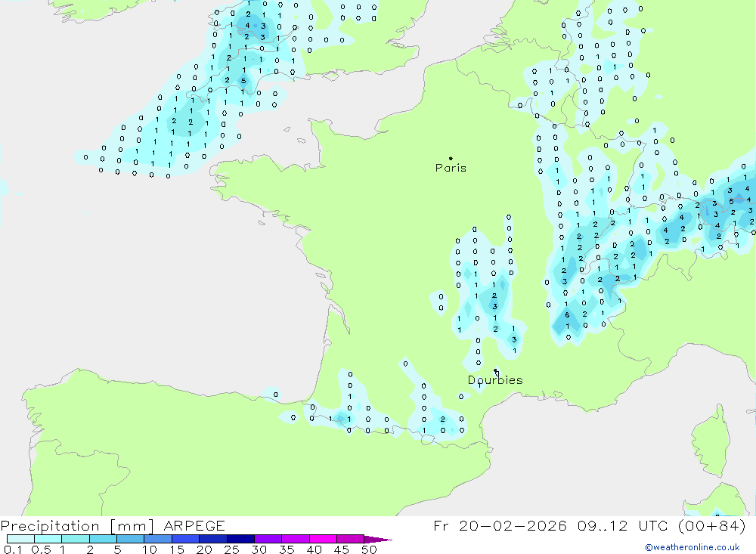Viewport: 756px width, 554px height.
Task: Click the '09..12 UTC (00+84)' time text
Action: pos(661,525)
